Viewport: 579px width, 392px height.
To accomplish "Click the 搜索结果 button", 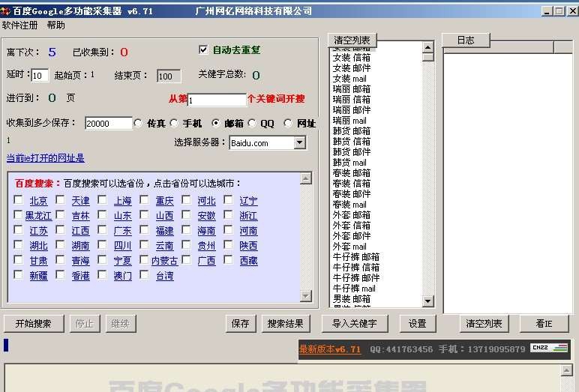I will 286,324.
